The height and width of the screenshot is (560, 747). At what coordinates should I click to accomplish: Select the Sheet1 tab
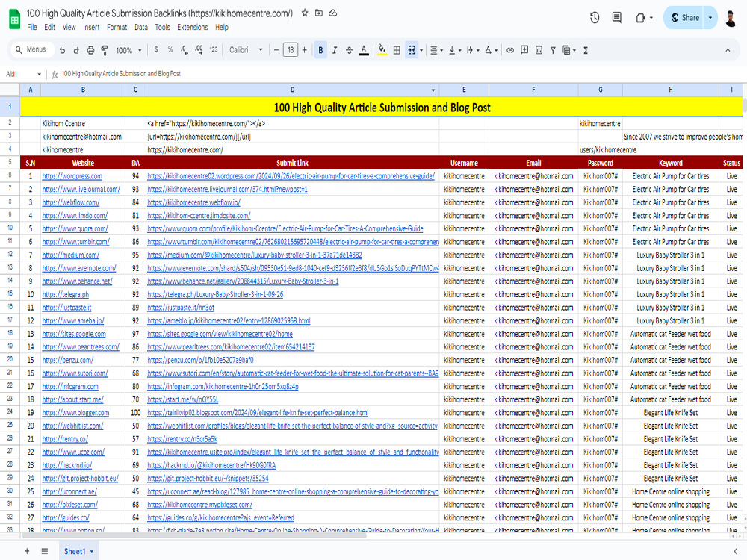pyautogui.click(x=78, y=551)
